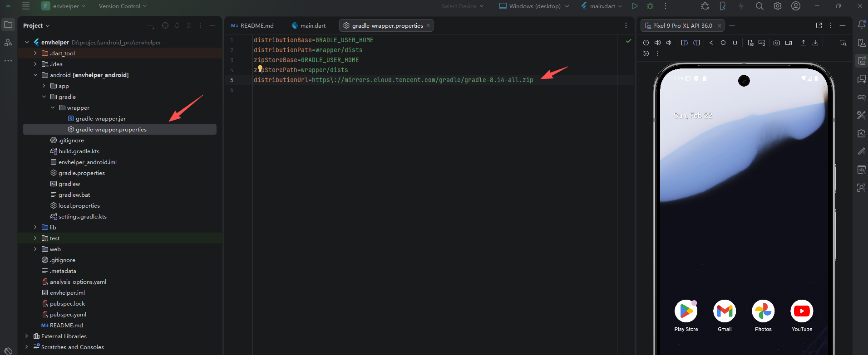868x355 pixels.
Task: Click the distributionUrl line in editor
Action: [x=393, y=80]
